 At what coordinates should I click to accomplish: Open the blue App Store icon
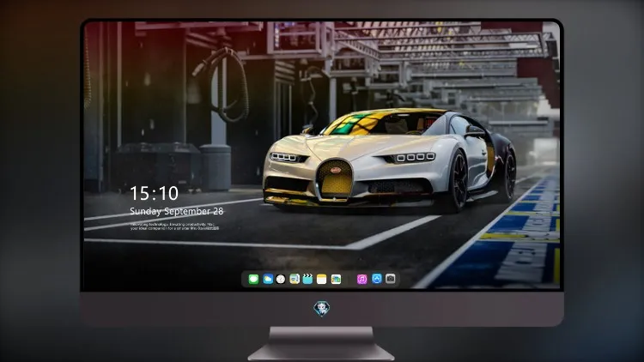(x=377, y=279)
